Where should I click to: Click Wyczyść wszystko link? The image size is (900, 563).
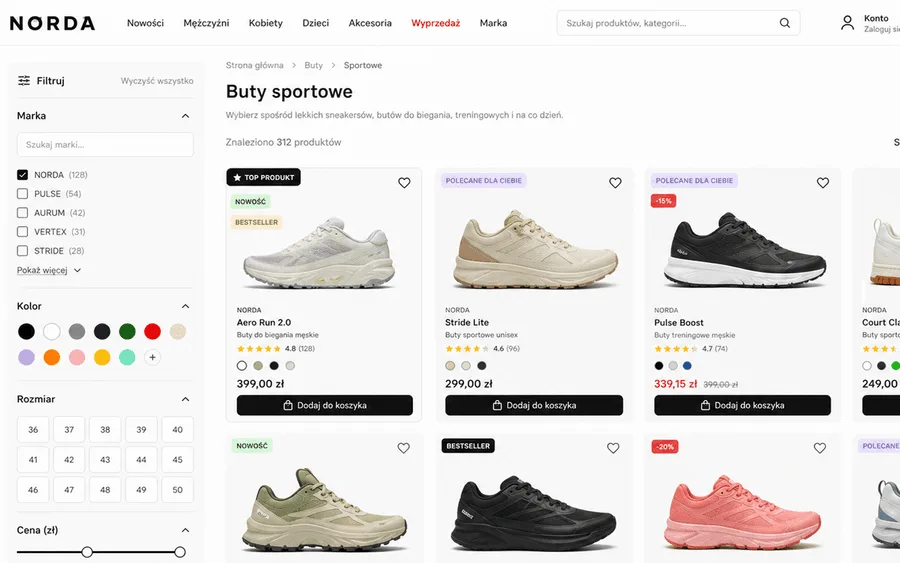point(157,80)
